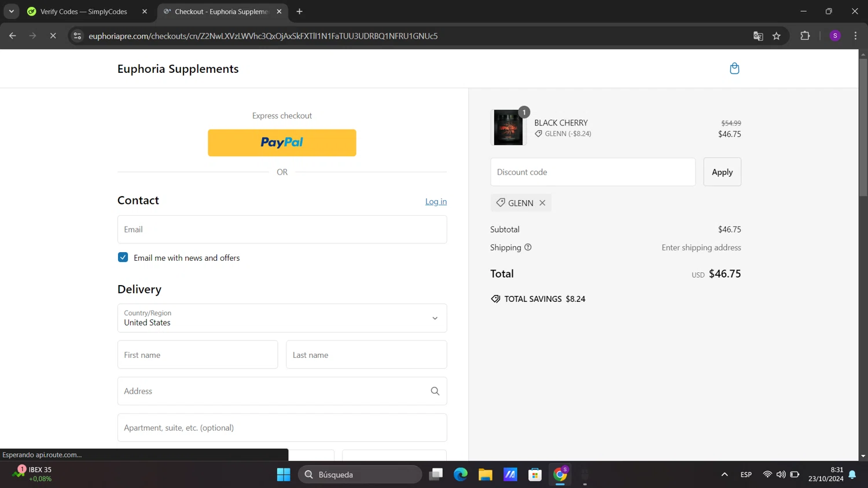Screen dimensions: 868x488
Task: Expand the Country/Region dropdown
Action: pyautogui.click(x=282, y=318)
